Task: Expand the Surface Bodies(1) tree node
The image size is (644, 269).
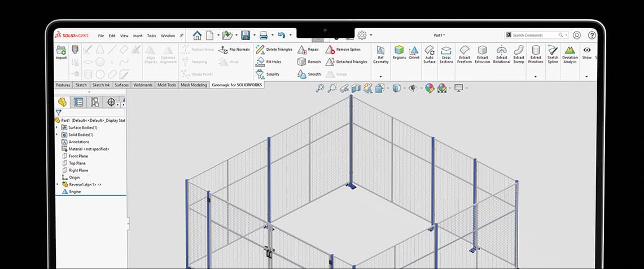Action: (x=57, y=127)
